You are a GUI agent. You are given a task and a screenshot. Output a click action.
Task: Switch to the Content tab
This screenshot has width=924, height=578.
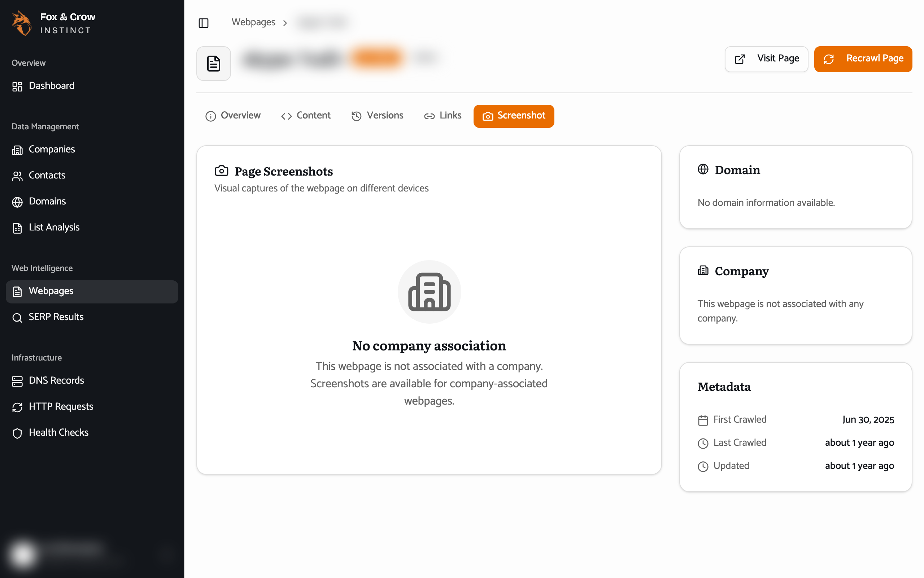pyautogui.click(x=306, y=116)
